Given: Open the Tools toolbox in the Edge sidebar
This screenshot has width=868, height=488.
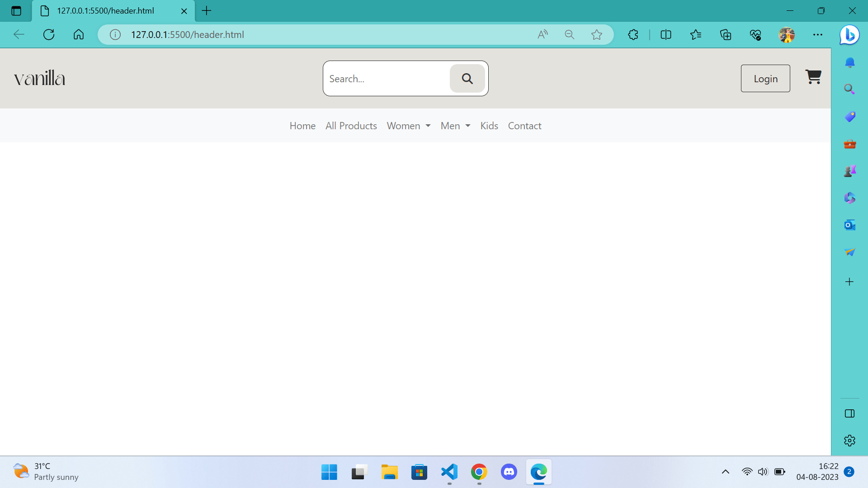Looking at the screenshot, I should coord(849,144).
